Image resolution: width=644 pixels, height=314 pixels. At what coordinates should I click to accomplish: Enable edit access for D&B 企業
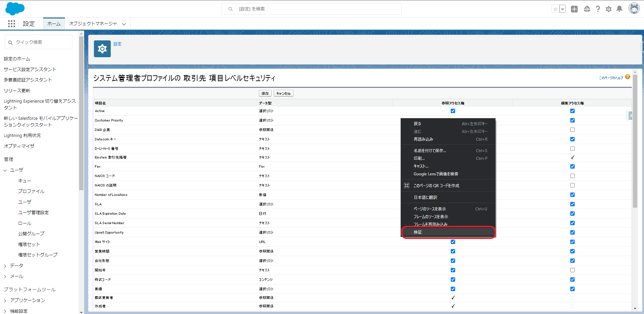[572, 130]
